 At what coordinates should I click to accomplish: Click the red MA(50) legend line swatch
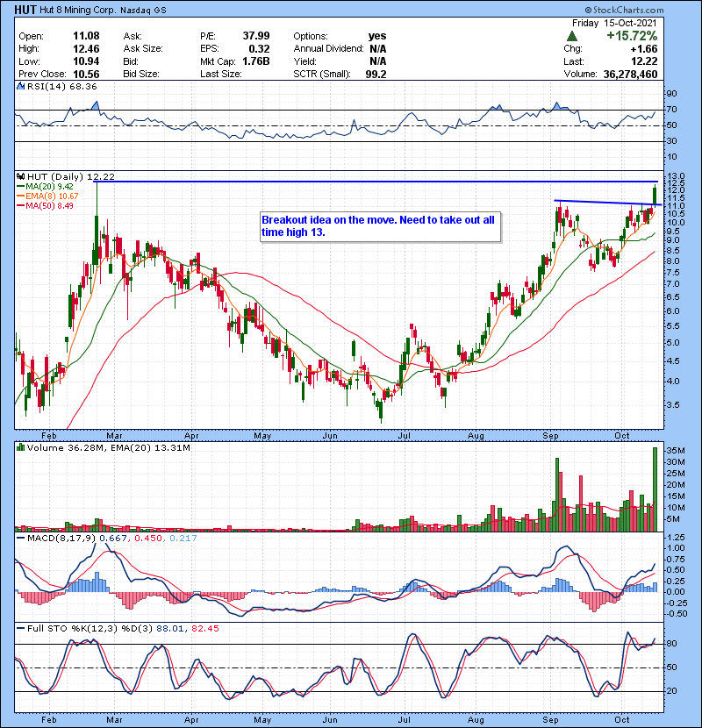(x=21, y=206)
